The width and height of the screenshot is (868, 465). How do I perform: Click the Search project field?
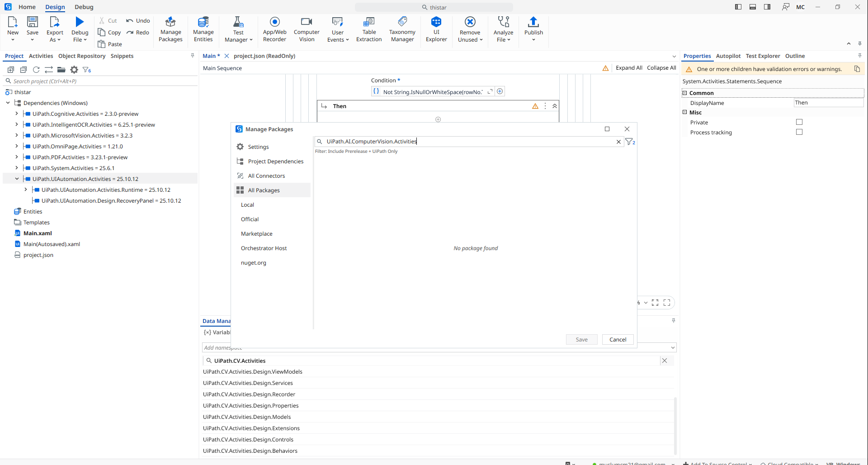100,81
